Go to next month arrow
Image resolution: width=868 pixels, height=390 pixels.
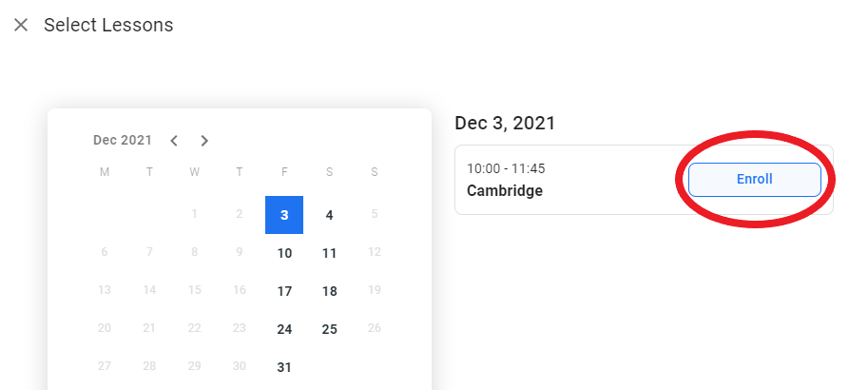[x=204, y=141]
